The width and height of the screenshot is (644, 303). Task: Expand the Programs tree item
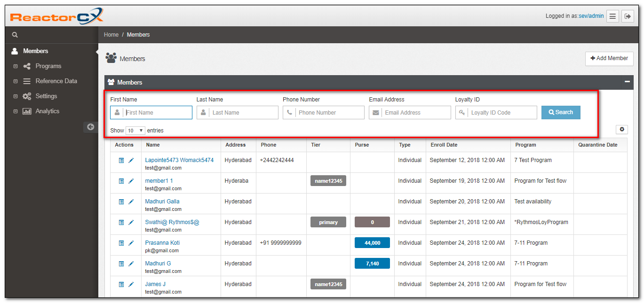coord(16,66)
